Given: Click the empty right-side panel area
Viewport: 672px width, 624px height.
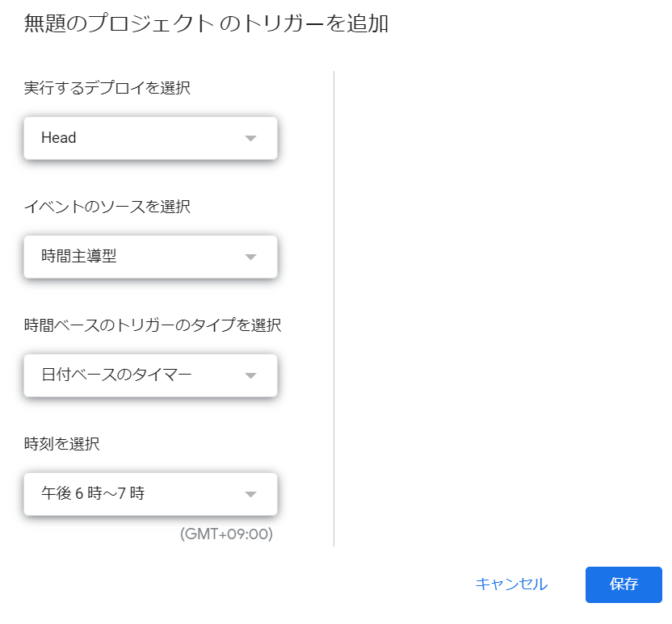Looking at the screenshot, I should [x=501, y=307].
